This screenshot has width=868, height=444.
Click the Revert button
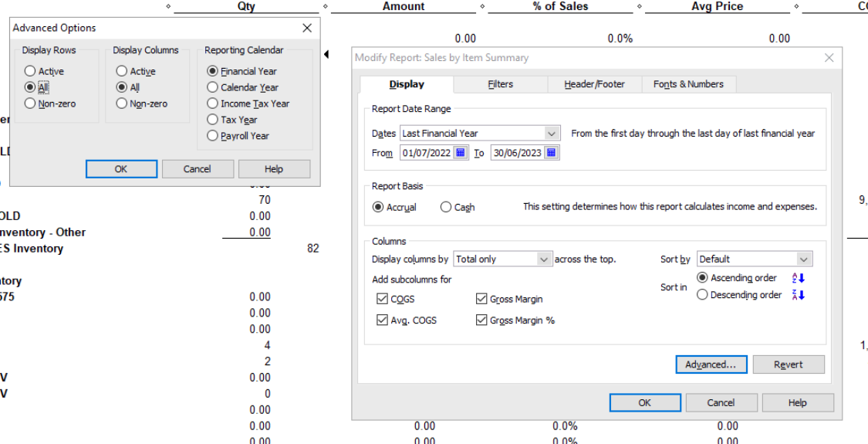click(789, 364)
